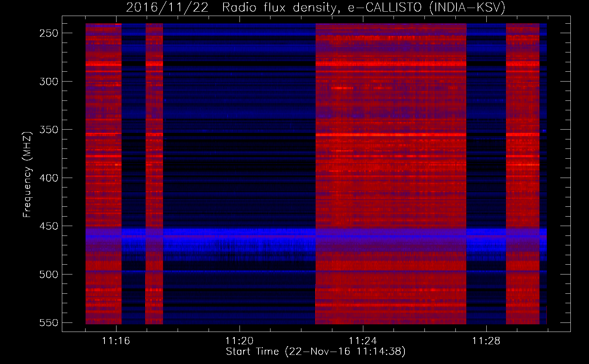
Task: Click the 11:16 time tick label
Action: click(x=116, y=341)
